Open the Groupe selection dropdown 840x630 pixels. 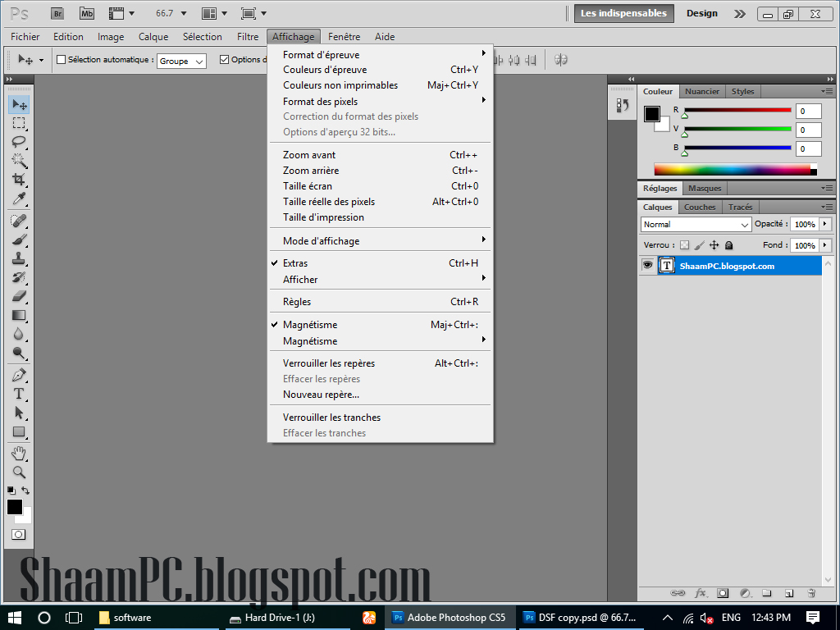click(181, 61)
